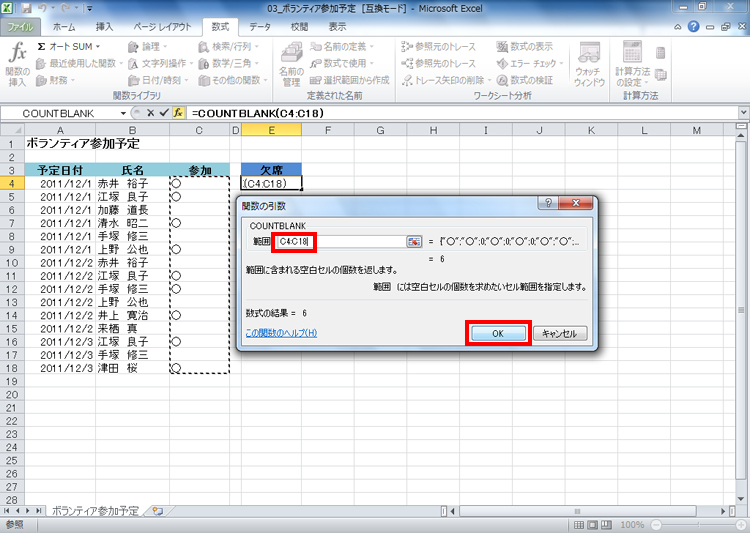Viewport: 750px width, 533px height.
Task: Click the column E header
Action: pos(271,130)
